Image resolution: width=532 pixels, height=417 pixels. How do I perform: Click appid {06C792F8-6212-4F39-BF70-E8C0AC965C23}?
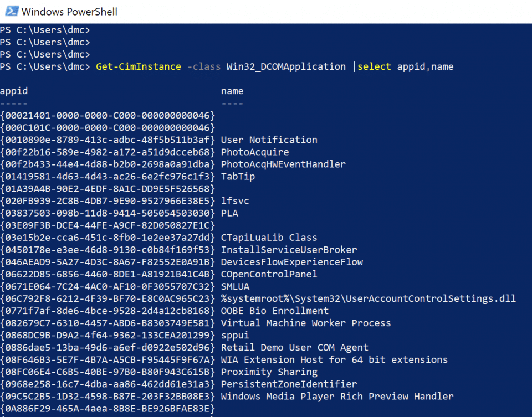pyautogui.click(x=108, y=298)
